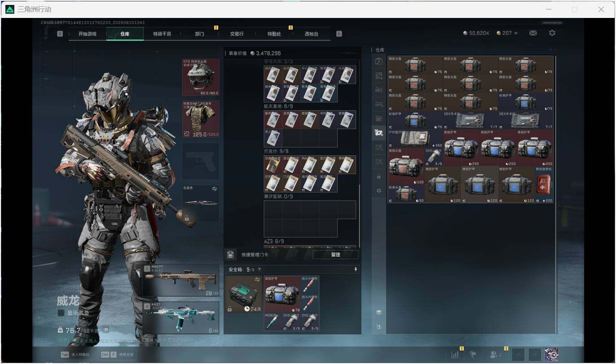
Task: Go to the 交易行 tab
Action: click(x=237, y=34)
